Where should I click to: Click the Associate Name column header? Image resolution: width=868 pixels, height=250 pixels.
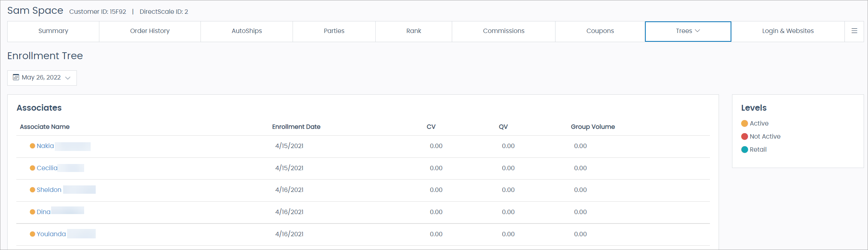pos(45,127)
